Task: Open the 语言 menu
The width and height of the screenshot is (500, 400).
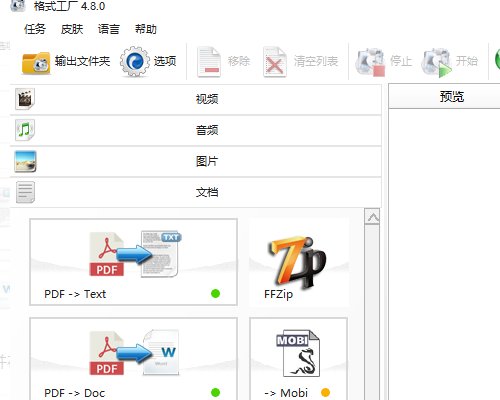Action: [109, 29]
